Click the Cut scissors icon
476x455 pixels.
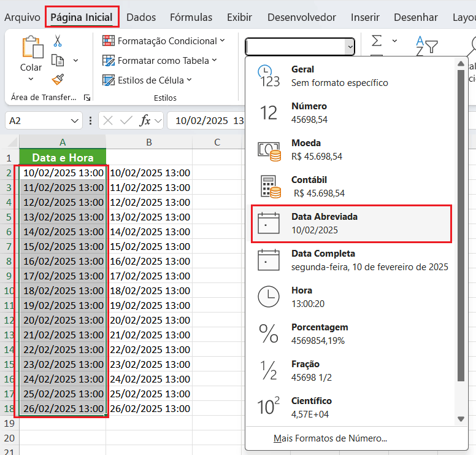coord(58,41)
